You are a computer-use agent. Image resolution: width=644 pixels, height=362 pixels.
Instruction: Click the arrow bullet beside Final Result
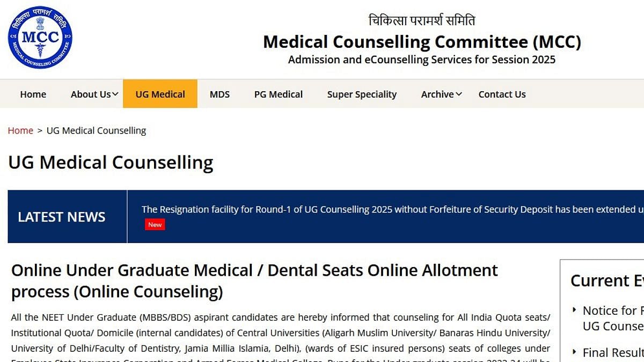click(574, 352)
